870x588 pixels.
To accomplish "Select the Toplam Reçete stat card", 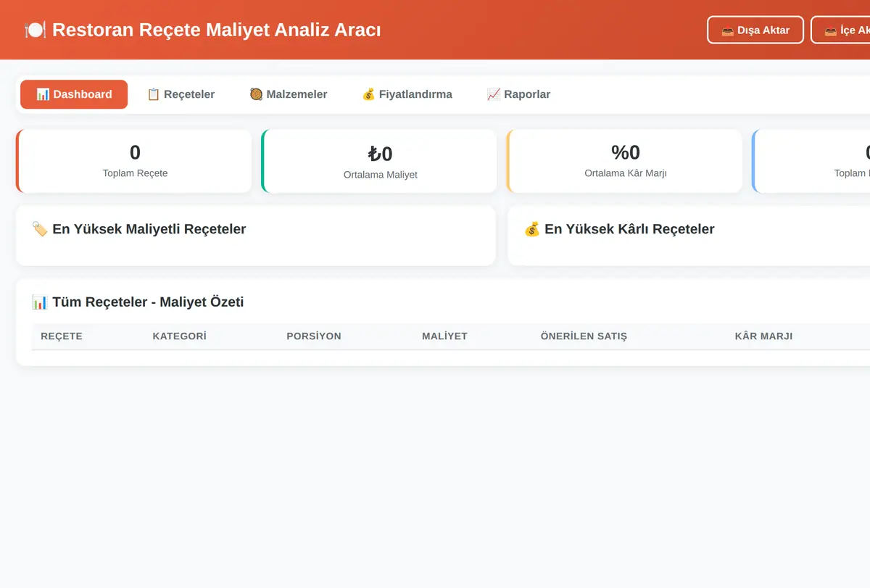I will pyautogui.click(x=134, y=161).
